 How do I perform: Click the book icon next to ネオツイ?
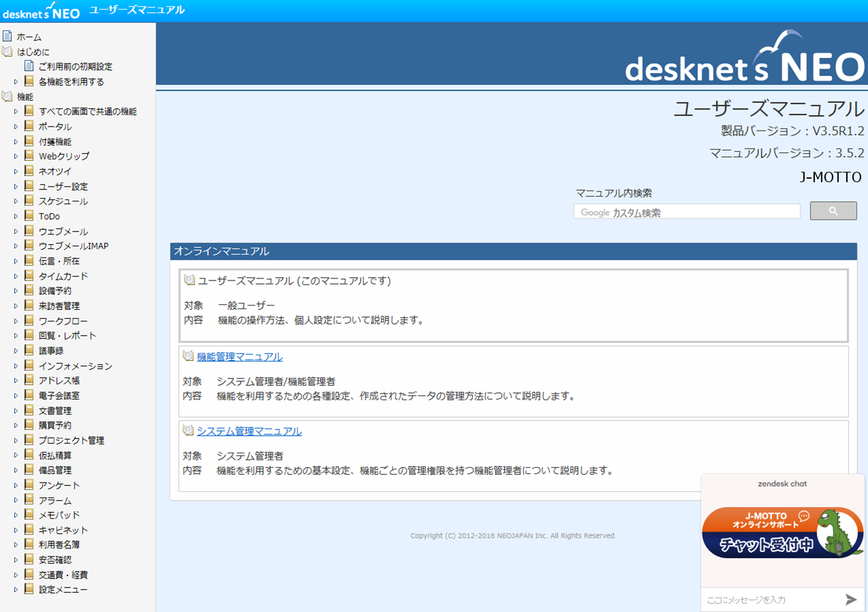(29, 171)
